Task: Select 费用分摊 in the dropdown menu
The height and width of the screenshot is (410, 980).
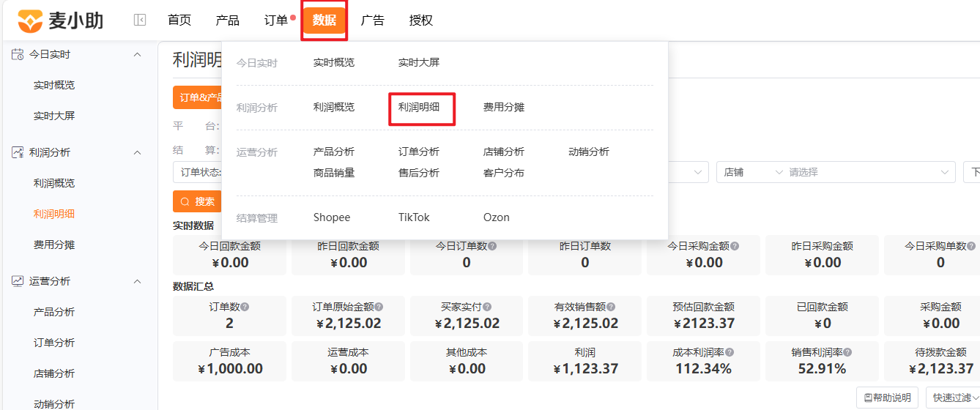Action: click(504, 108)
